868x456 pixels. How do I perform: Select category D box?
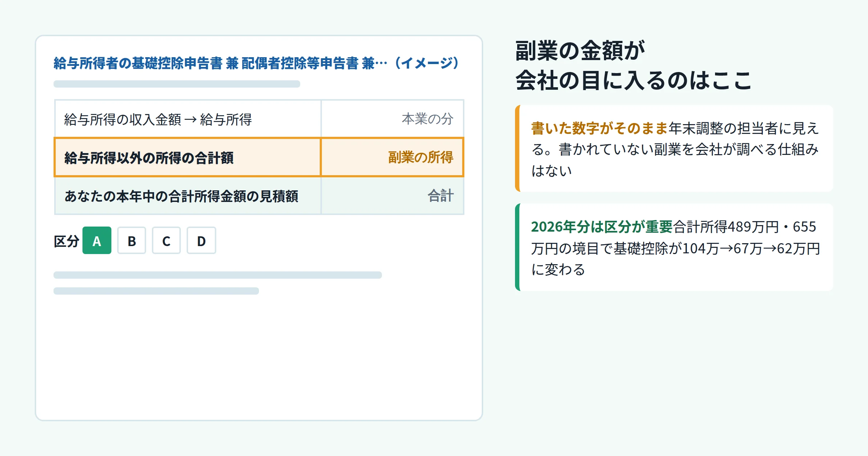[x=201, y=240]
